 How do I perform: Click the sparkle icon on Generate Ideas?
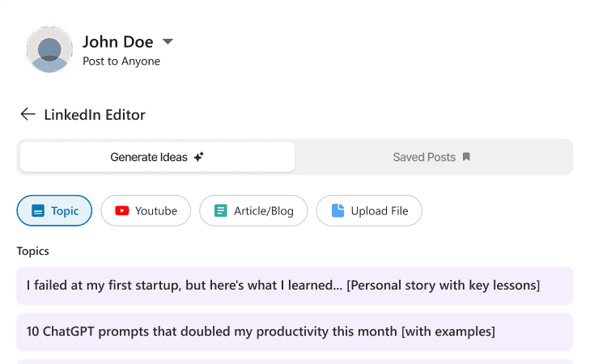198,157
